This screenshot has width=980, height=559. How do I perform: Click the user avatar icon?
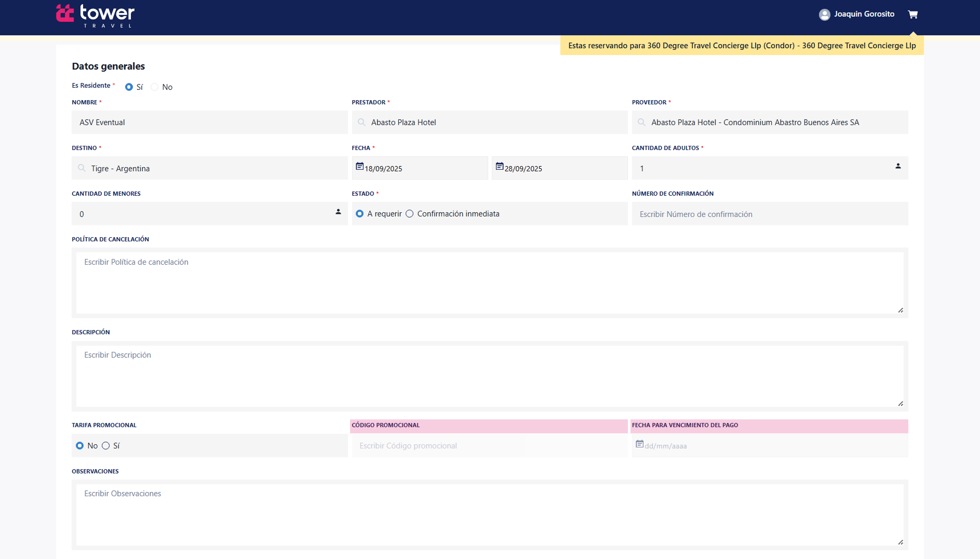pyautogui.click(x=824, y=15)
